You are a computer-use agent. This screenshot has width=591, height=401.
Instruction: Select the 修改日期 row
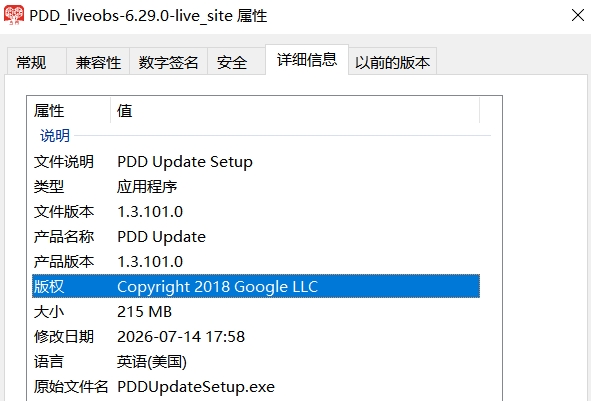256,337
